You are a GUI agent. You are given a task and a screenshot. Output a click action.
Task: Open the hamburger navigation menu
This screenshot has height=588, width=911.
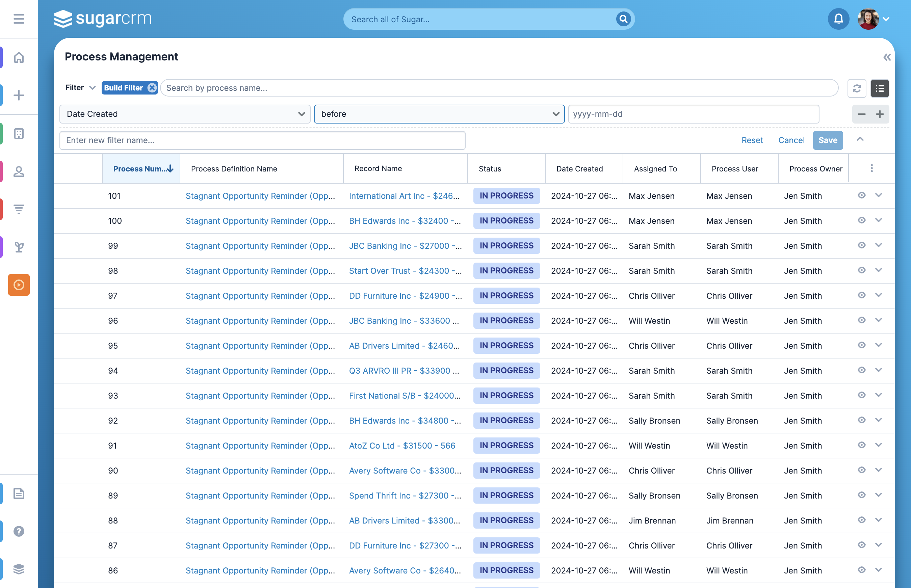[19, 19]
